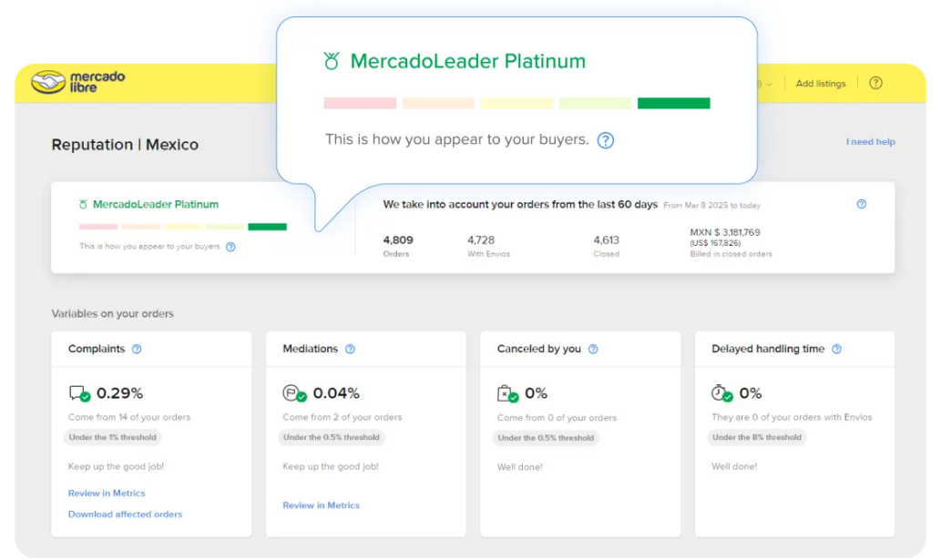Click the canceled orders bag status icon

tap(507, 393)
